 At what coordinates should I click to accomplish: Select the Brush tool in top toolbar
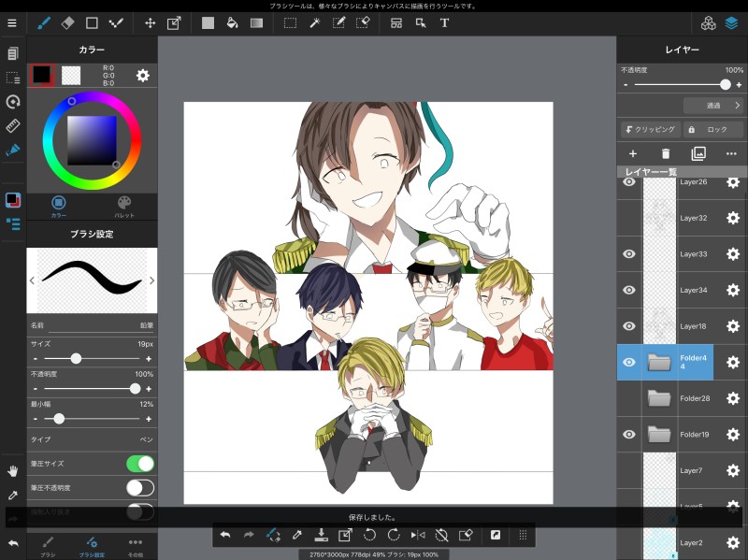44,22
